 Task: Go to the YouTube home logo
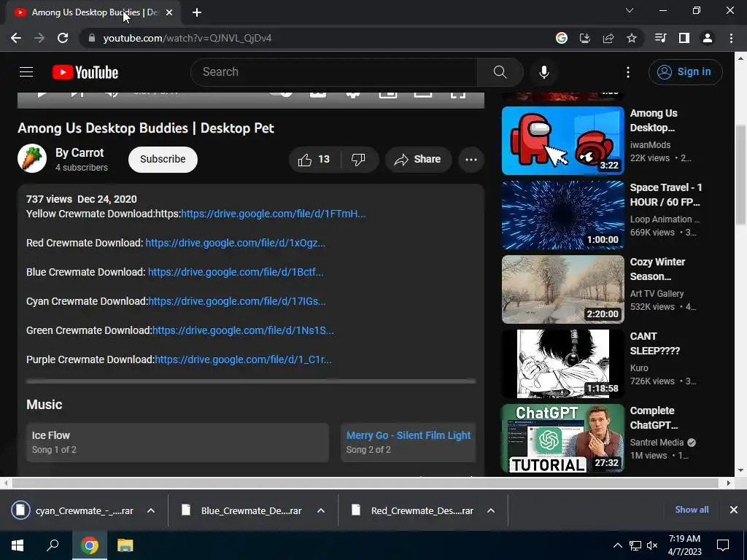point(85,72)
